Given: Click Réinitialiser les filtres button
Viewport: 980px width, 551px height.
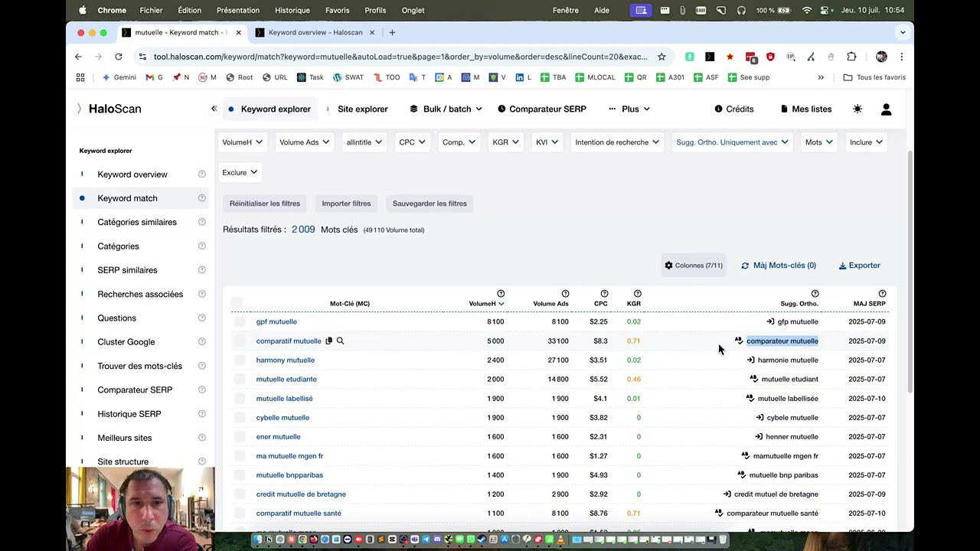Looking at the screenshot, I should tap(265, 204).
